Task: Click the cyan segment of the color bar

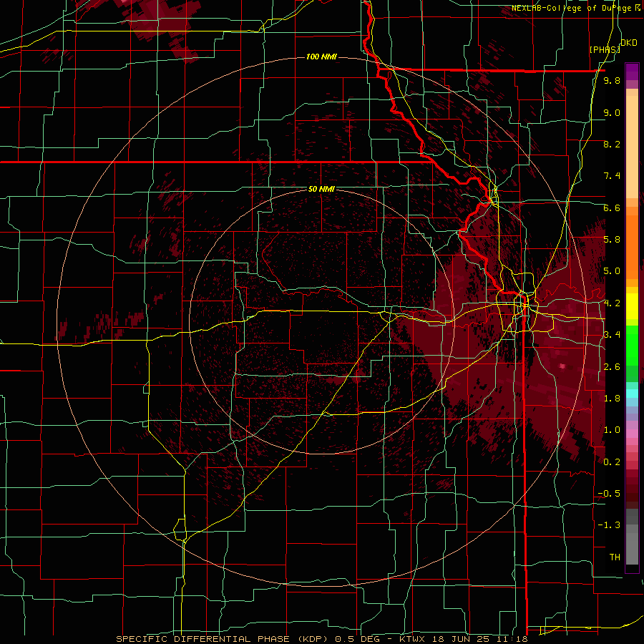Action: [x=632, y=394]
